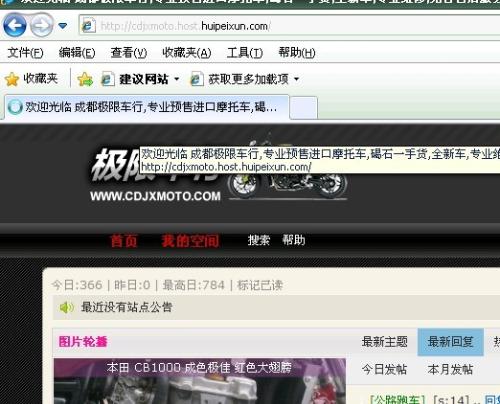
Task: Click the green speaker announcement icon
Action: point(66,307)
